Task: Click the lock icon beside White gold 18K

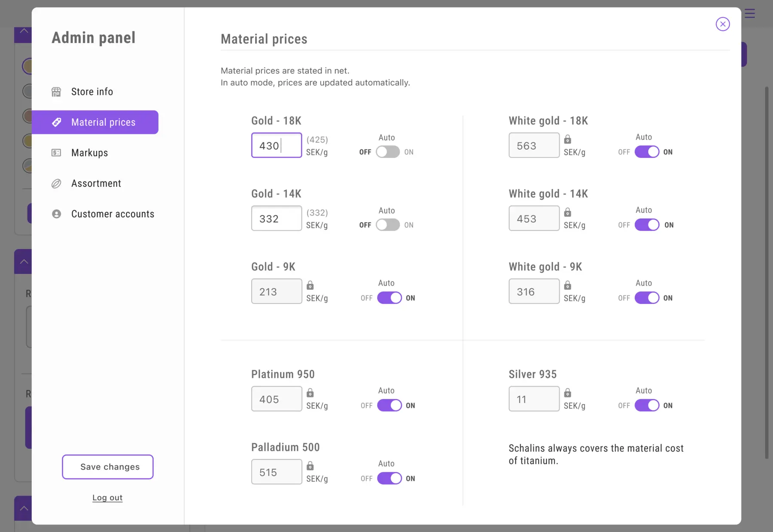Action: point(567,140)
